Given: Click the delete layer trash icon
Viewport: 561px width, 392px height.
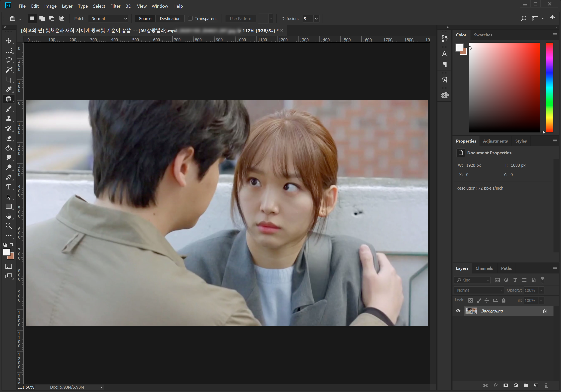Looking at the screenshot, I should 546,385.
